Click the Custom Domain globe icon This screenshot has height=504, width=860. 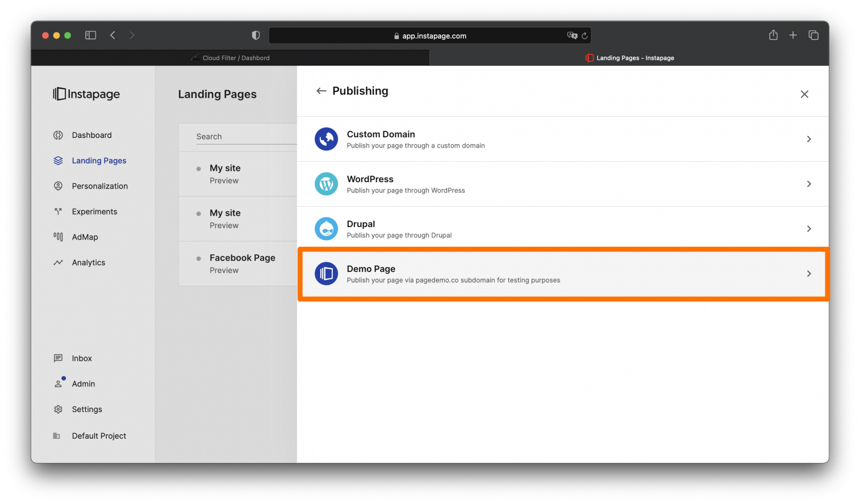327,139
